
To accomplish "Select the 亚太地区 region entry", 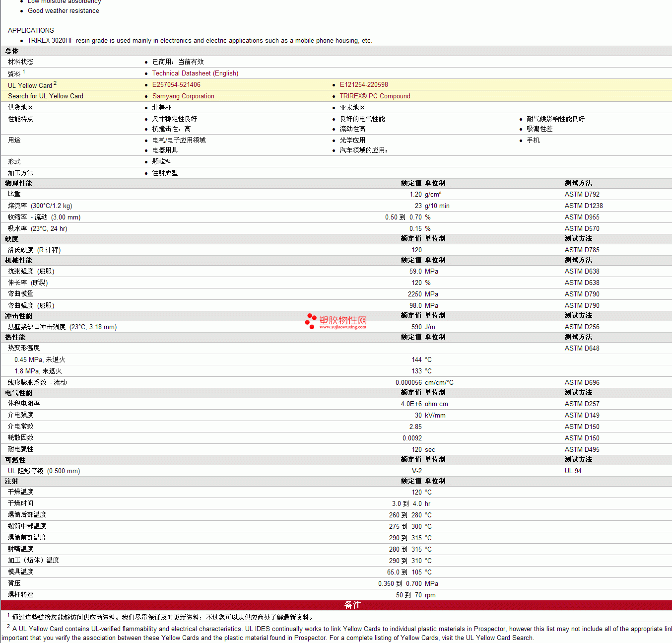I will coord(352,108).
